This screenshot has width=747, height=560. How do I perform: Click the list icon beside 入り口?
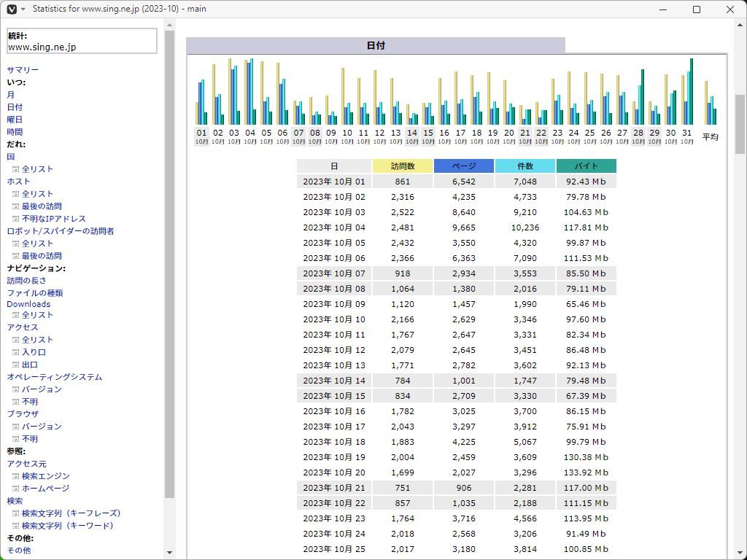[x=15, y=352]
